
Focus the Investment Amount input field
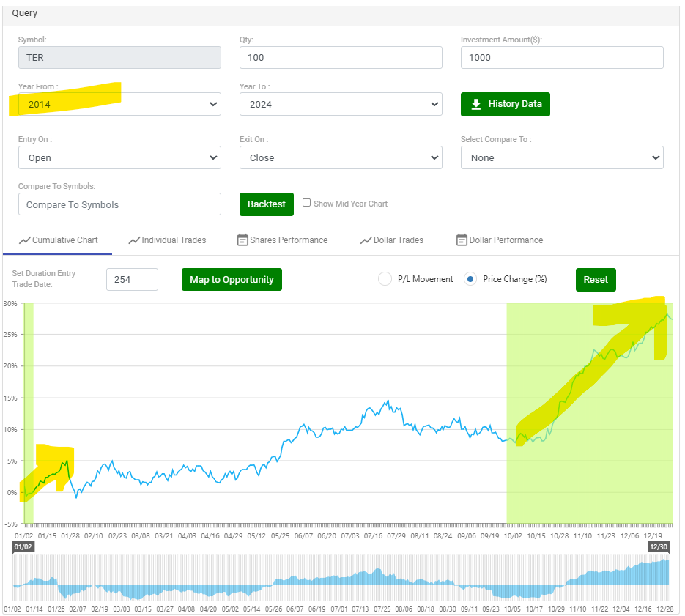click(562, 58)
